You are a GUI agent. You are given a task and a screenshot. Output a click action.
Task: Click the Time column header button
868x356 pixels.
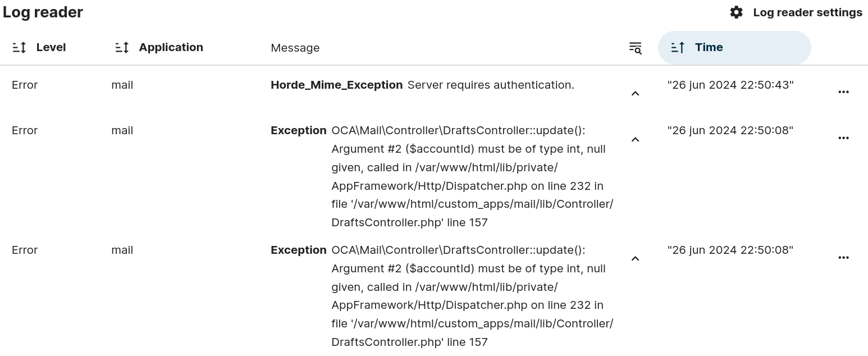coord(734,48)
